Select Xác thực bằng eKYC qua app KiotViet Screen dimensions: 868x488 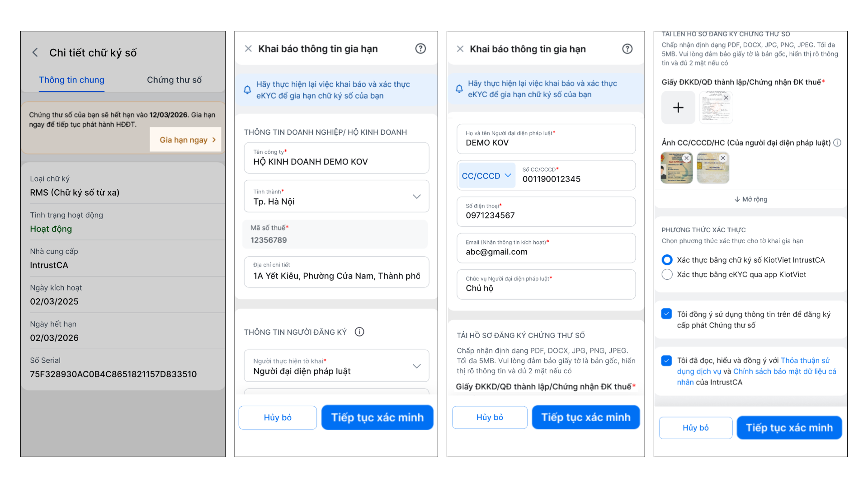(667, 275)
